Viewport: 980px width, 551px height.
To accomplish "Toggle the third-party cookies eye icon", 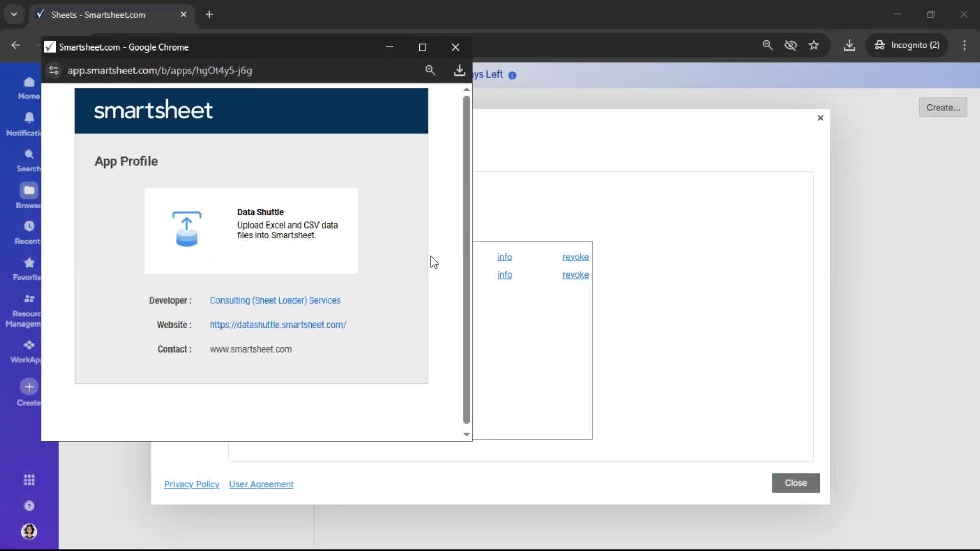I will [x=791, y=45].
